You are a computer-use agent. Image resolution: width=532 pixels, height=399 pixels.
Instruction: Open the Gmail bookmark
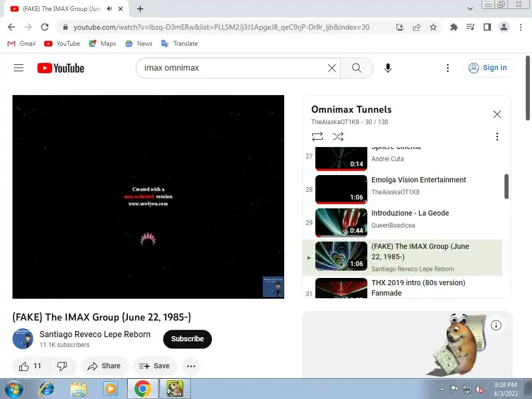coord(21,44)
